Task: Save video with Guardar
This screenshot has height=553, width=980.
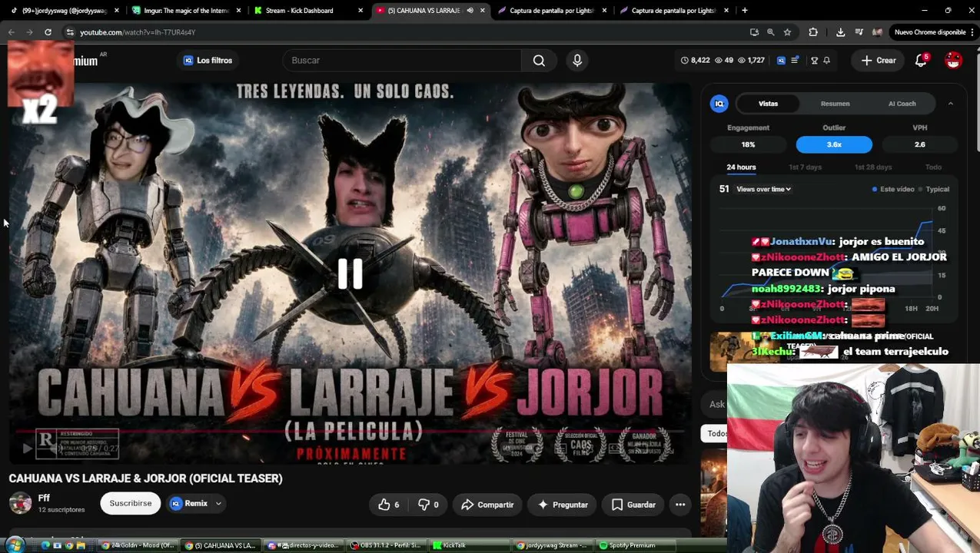Action: 633,505
